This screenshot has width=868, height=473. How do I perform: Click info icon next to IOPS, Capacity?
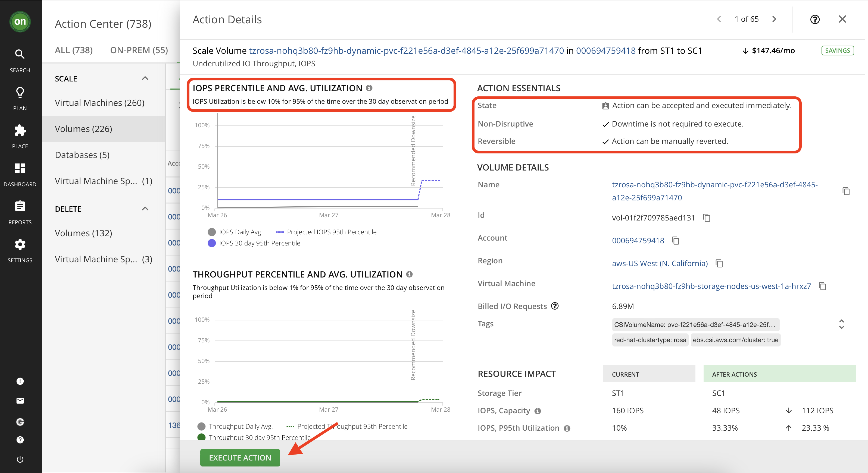click(538, 411)
